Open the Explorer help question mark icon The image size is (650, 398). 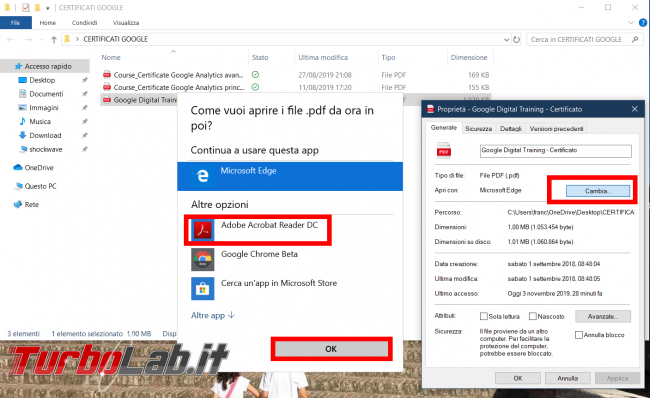(643, 23)
